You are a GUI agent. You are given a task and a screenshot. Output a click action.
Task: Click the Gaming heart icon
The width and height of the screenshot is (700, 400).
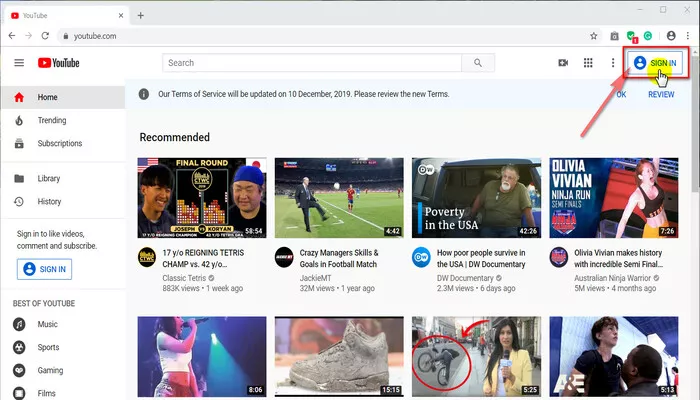pyautogui.click(x=19, y=371)
